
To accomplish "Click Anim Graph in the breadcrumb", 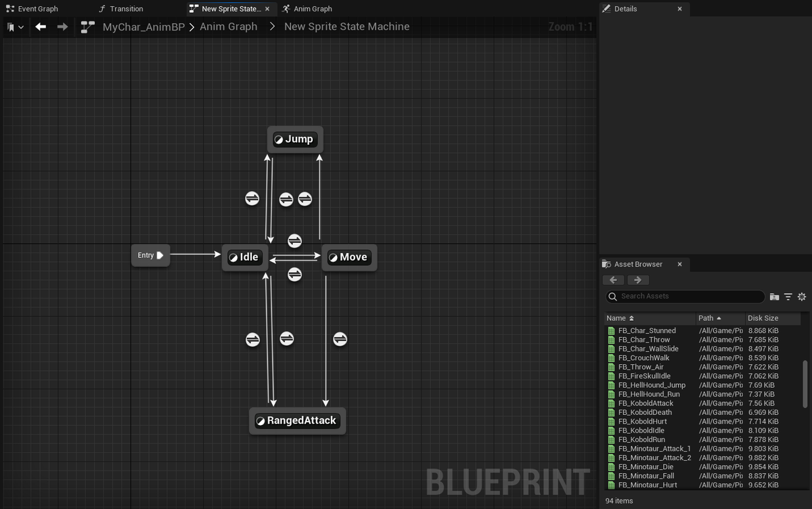I will pos(229,27).
